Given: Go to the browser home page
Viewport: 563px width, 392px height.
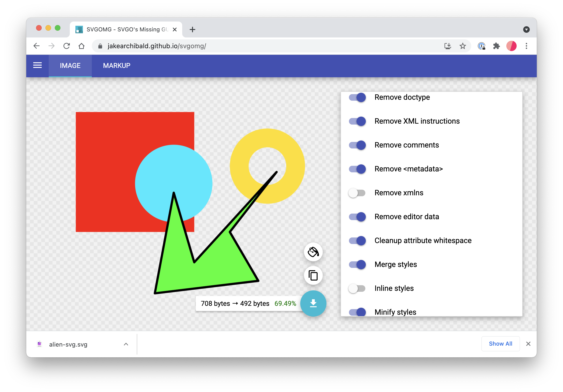Looking at the screenshot, I should (81, 46).
